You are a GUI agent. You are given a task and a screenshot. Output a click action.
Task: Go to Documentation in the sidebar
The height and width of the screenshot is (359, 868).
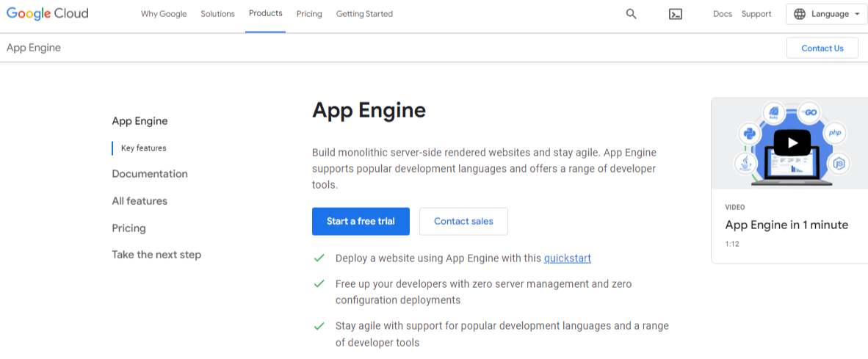point(150,174)
